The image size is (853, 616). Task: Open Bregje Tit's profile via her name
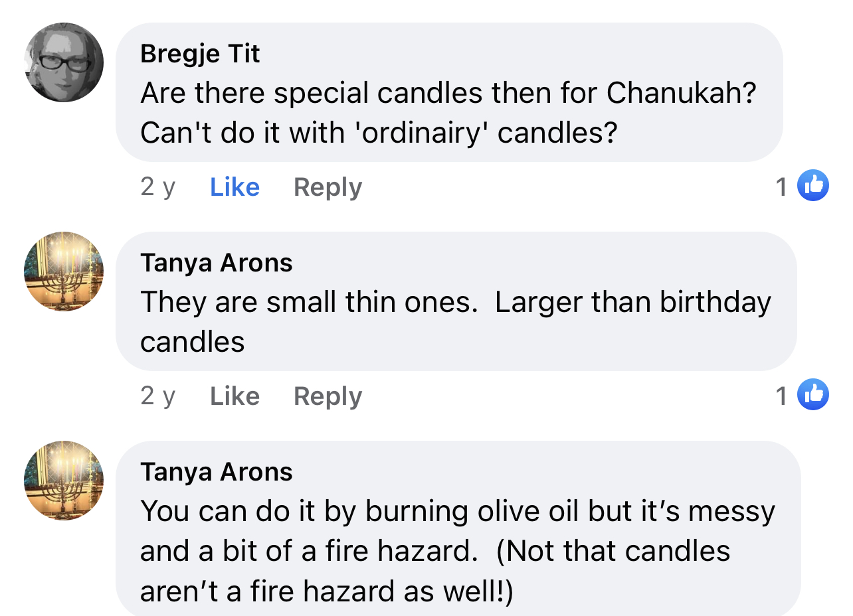(x=200, y=54)
